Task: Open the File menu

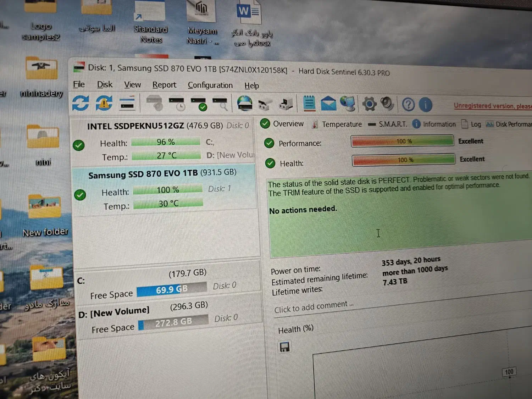Action: click(x=79, y=84)
